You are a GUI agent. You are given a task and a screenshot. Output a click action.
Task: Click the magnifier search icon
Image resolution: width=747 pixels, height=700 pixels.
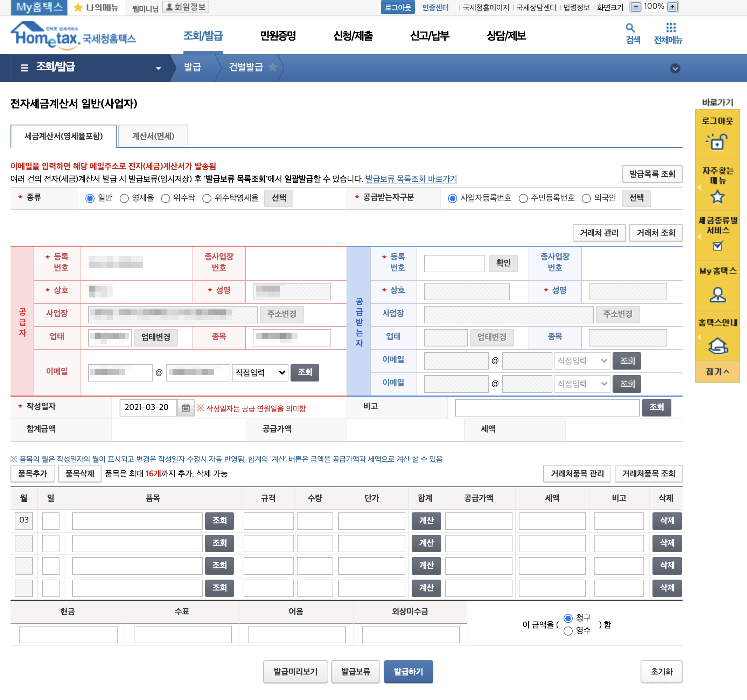pos(630,28)
